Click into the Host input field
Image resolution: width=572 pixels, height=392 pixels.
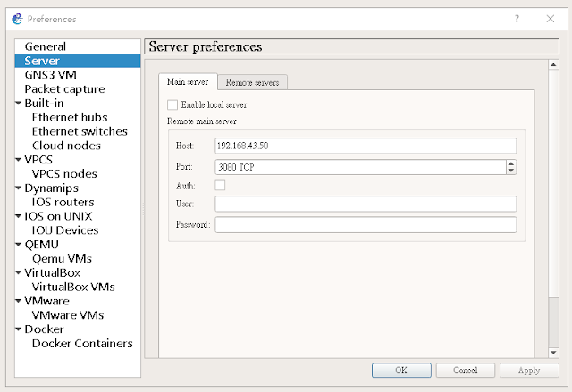point(366,146)
